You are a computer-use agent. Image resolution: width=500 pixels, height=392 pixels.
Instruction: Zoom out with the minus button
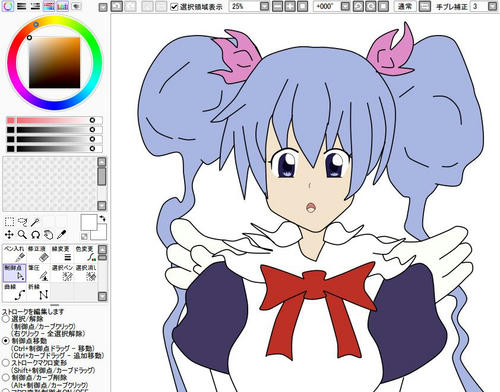[277, 6]
